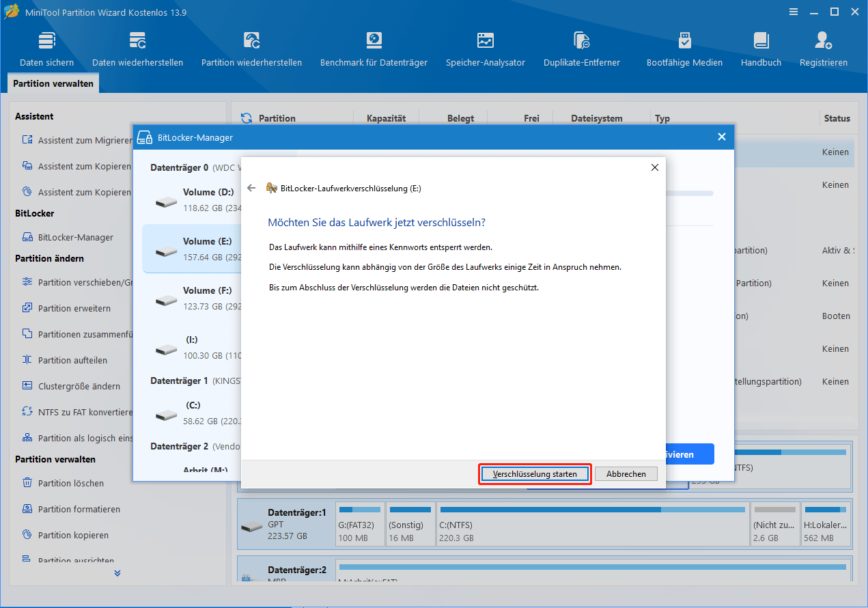Select Volume (D:) in BitLocker-Manager
The width and height of the screenshot is (868, 608).
(191, 199)
